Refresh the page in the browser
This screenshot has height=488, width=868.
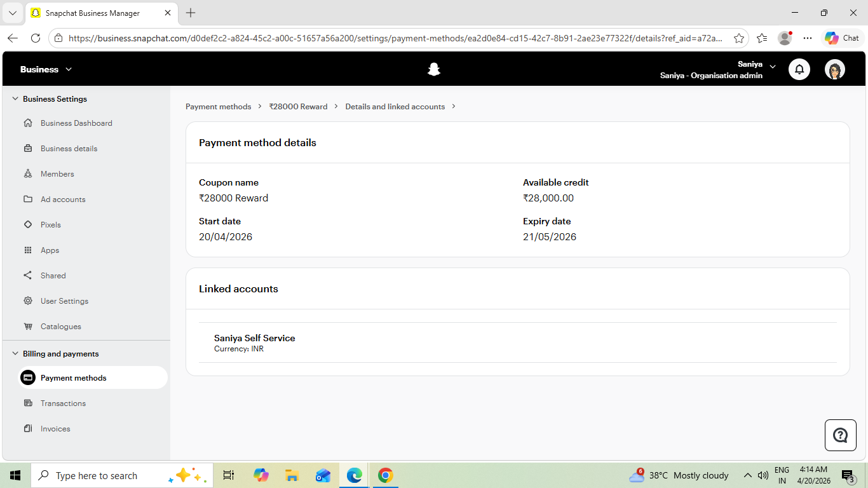coord(36,38)
